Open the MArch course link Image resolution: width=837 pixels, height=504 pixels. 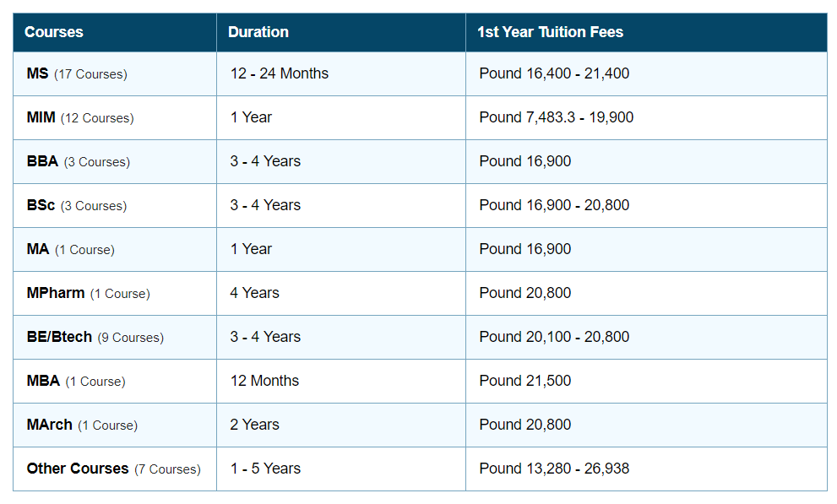click(50, 425)
